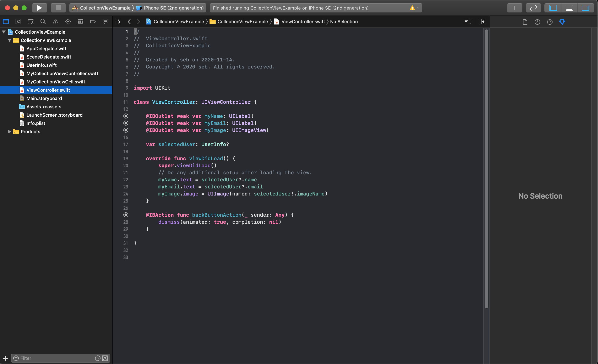Open Info.plist

[36, 123]
